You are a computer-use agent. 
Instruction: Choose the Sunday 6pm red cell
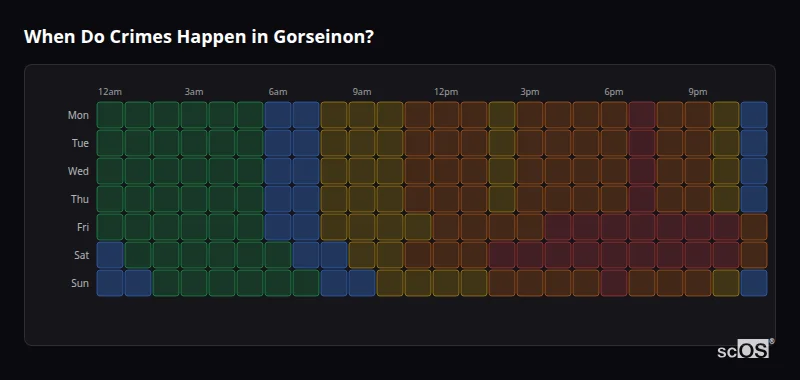(614, 283)
